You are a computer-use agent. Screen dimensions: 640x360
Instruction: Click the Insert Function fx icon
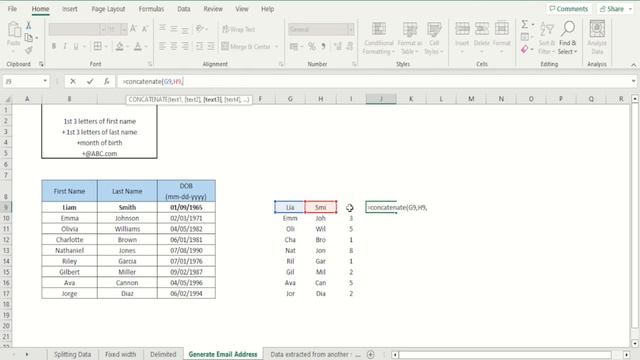click(107, 82)
